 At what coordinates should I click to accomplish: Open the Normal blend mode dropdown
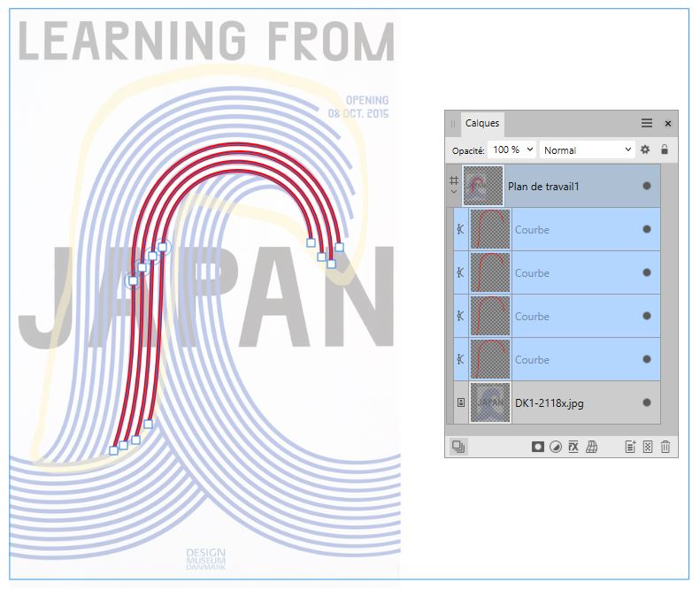click(x=588, y=150)
